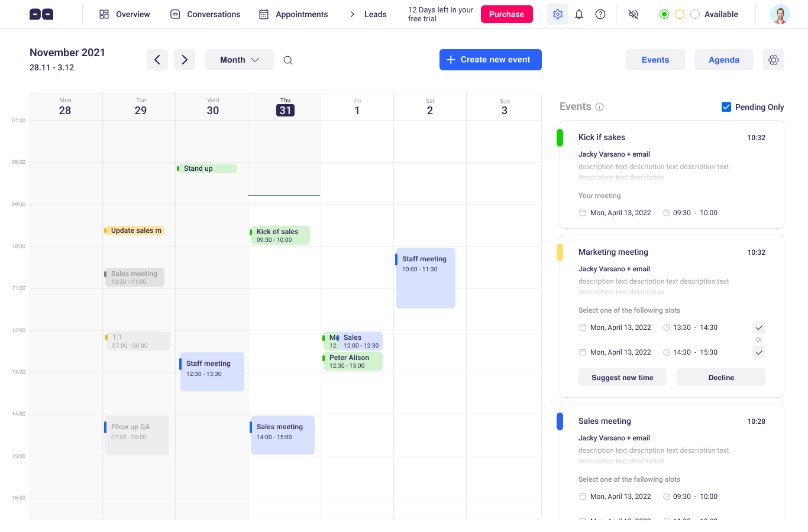Screen dimensions: 808x532
Task: Click the info icon beside the Events heading
Action: pyautogui.click(x=600, y=107)
